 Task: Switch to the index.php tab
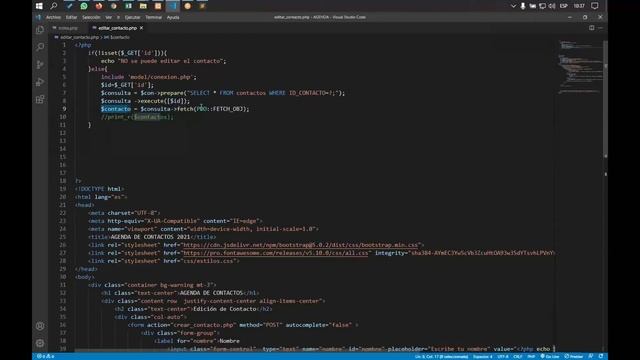68,28
